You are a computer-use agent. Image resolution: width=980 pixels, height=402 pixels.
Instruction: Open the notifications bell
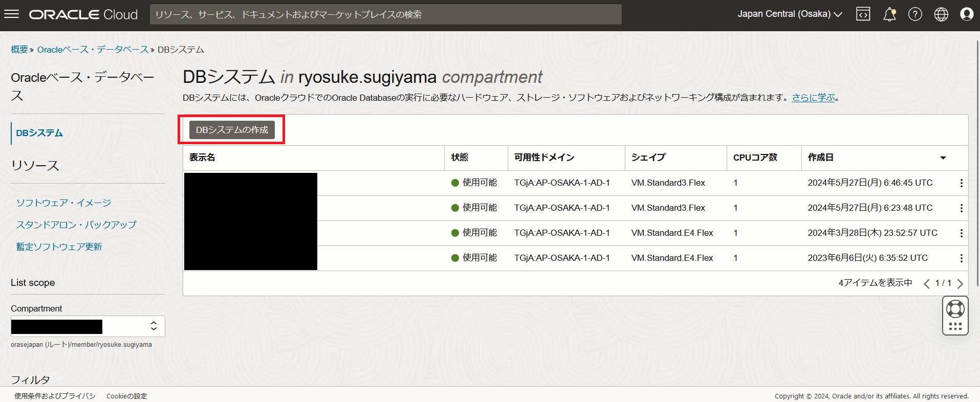890,14
